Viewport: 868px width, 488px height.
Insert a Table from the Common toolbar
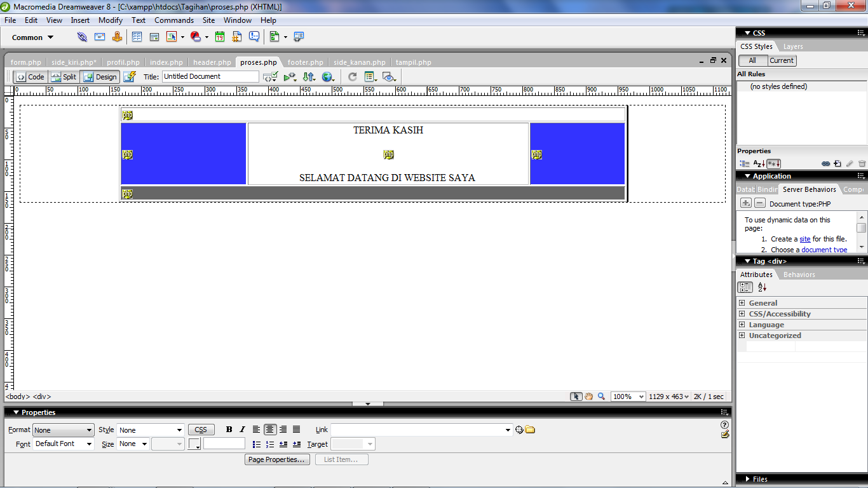[x=137, y=37]
